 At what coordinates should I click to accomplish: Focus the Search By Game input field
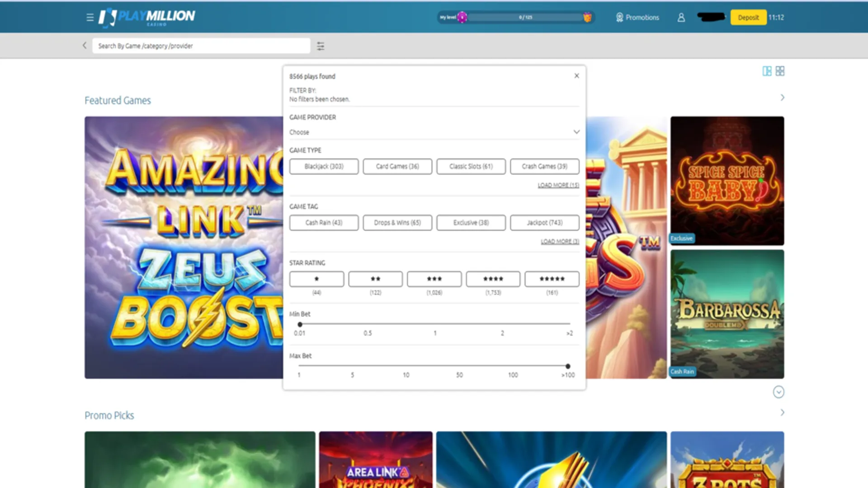201,46
